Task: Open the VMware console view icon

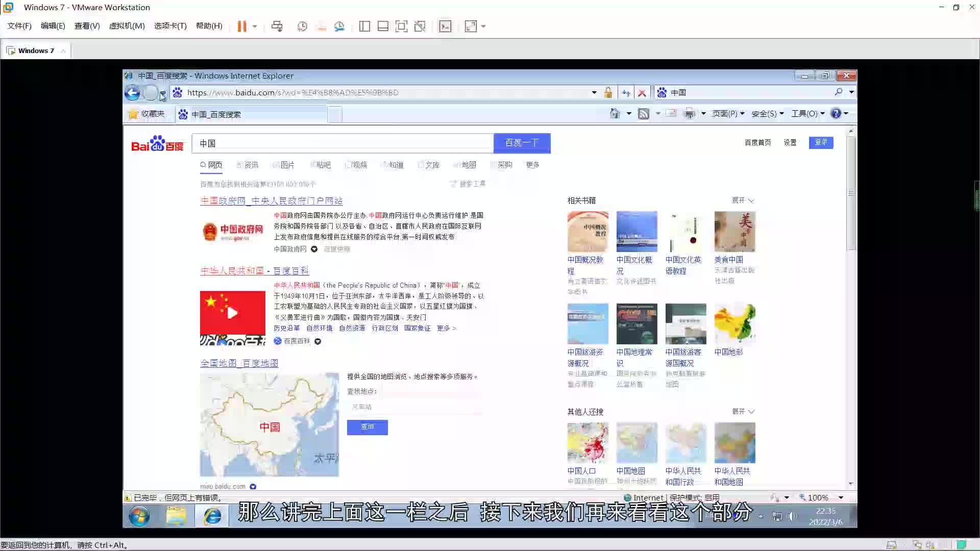Action: tap(446, 27)
